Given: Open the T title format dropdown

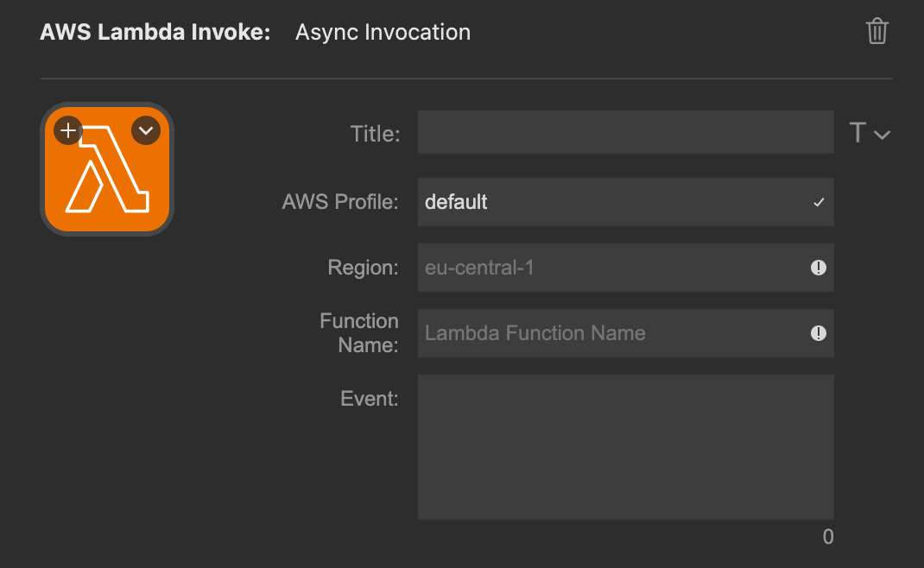Looking at the screenshot, I should pos(870,133).
